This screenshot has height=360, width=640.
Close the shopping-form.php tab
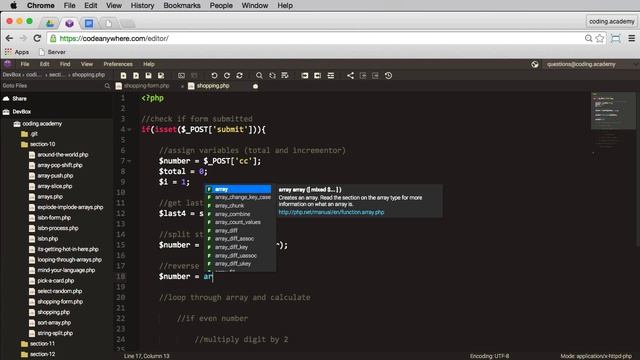(x=182, y=87)
